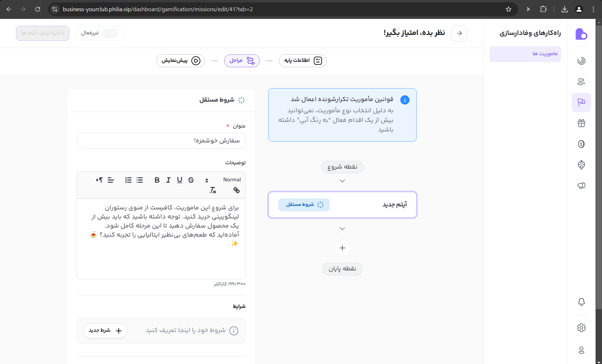602x364 pixels.
Task: Click chevron below نقطه شروع node
Action: pyautogui.click(x=342, y=181)
